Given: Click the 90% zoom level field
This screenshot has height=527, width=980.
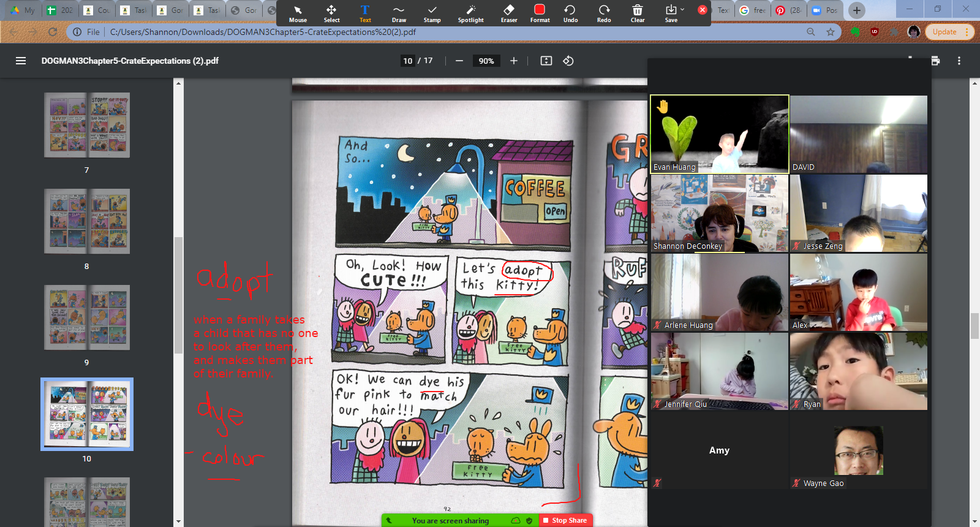Looking at the screenshot, I should (486, 61).
